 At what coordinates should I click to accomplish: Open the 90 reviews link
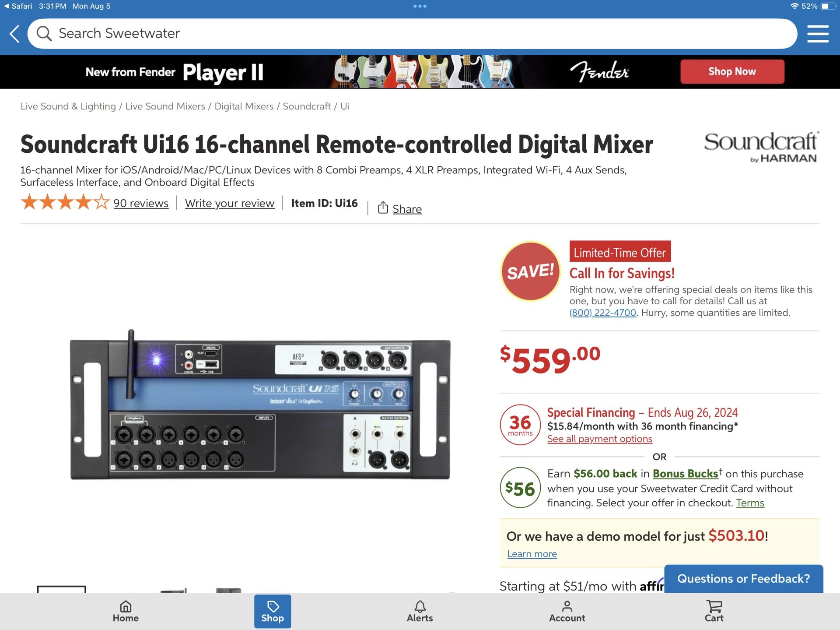click(x=141, y=203)
